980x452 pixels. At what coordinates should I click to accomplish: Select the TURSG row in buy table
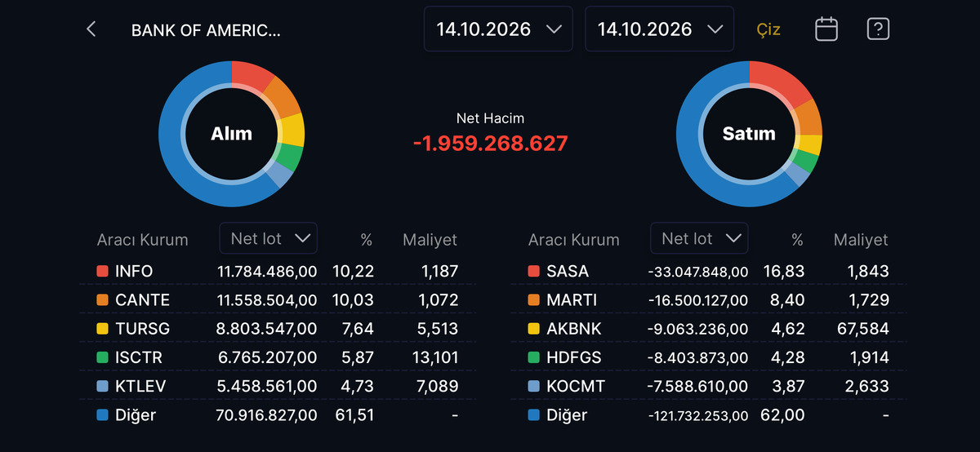click(278, 328)
